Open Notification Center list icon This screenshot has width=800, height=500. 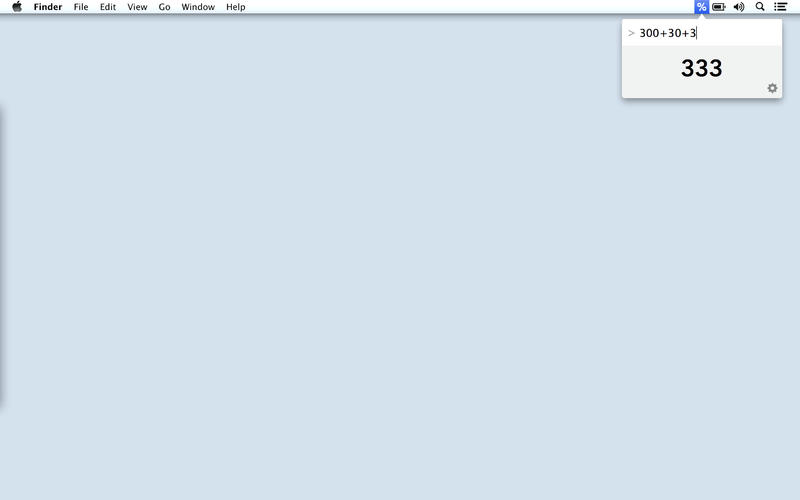click(x=781, y=7)
